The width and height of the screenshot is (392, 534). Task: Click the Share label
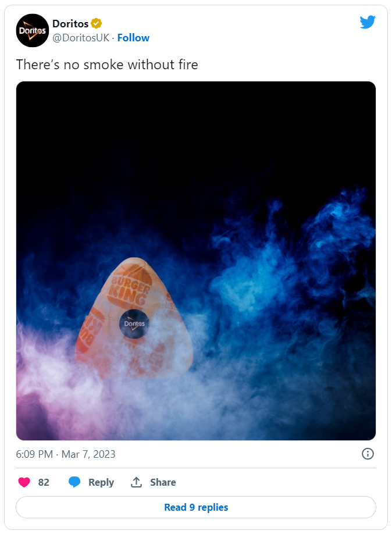click(x=163, y=482)
